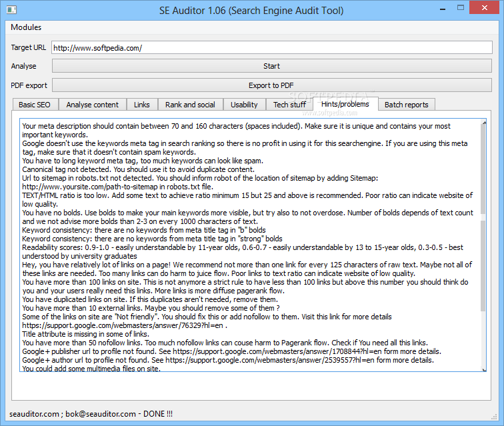Image resolution: width=504 pixels, height=426 pixels.
Task: Open the Usability tab
Action: pos(244,105)
